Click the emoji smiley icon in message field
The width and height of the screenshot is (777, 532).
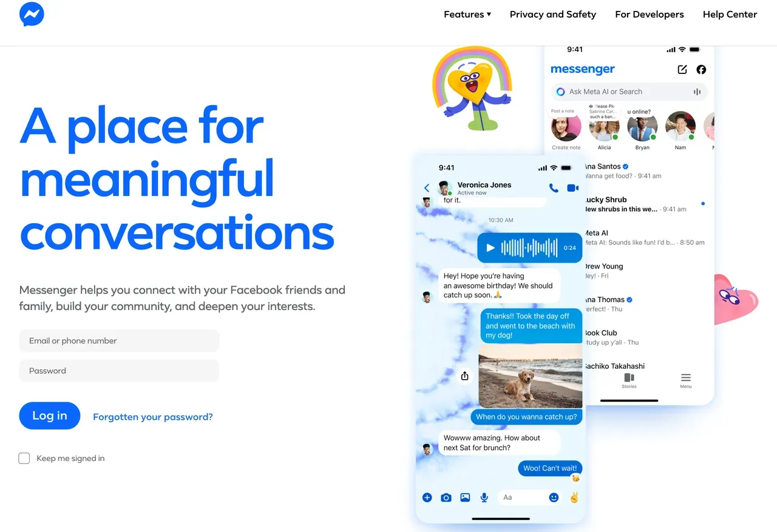(x=554, y=497)
